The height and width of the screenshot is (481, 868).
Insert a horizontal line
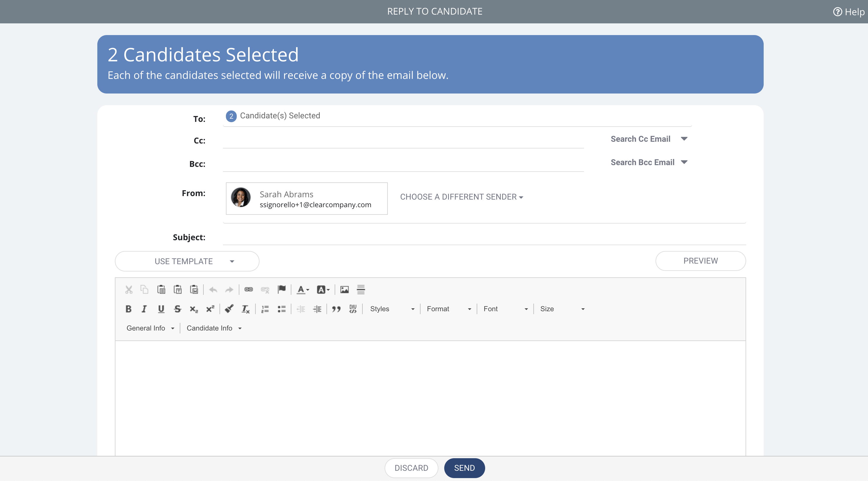point(361,290)
